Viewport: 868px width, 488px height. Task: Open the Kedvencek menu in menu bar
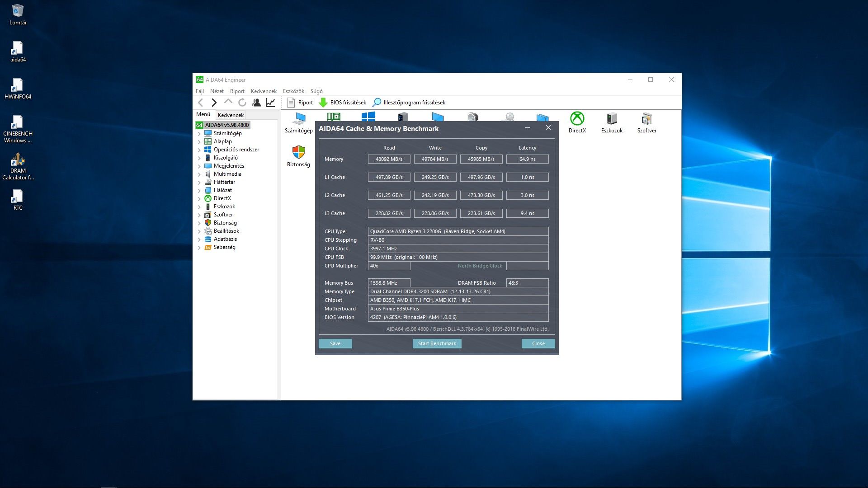(264, 91)
